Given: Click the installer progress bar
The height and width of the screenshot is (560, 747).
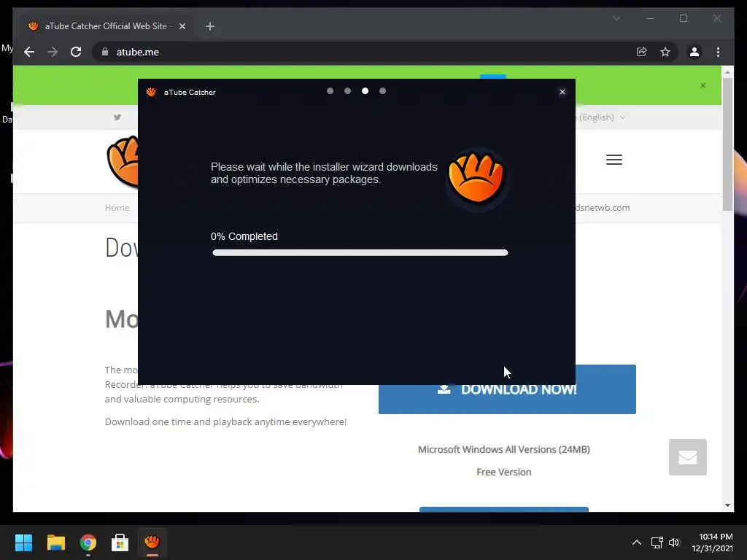Looking at the screenshot, I should [x=360, y=252].
